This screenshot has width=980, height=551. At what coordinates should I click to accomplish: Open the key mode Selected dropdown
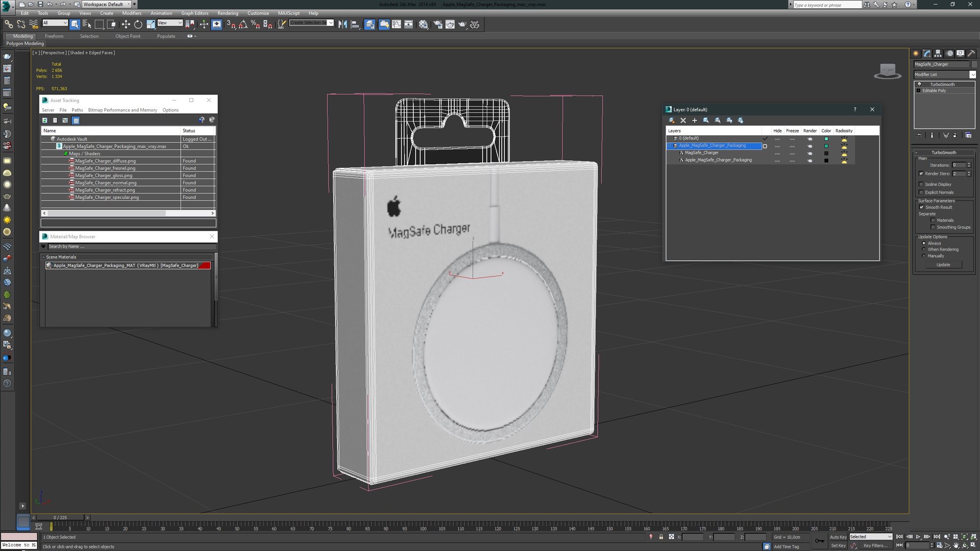[x=870, y=537]
